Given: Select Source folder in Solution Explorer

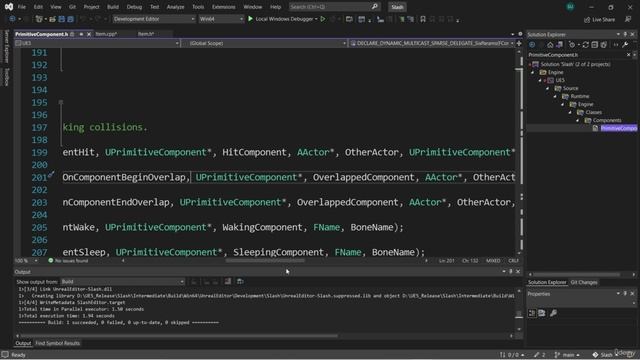Looking at the screenshot, I should 570,88.
